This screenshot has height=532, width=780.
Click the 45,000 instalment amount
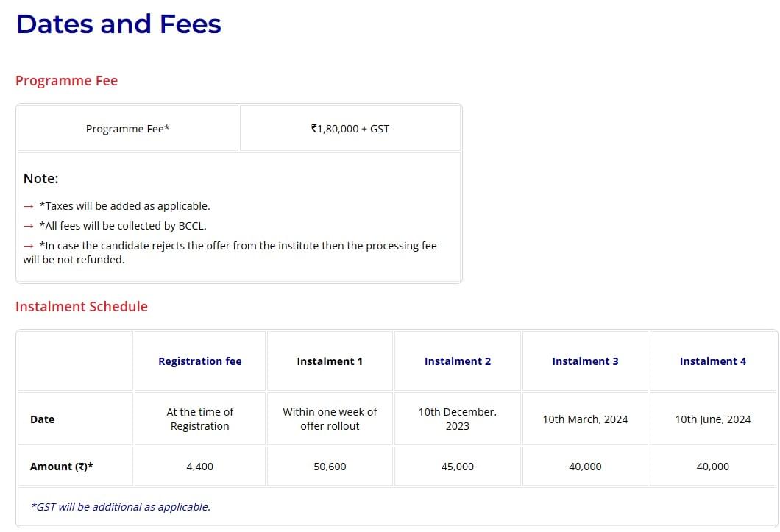tap(457, 467)
